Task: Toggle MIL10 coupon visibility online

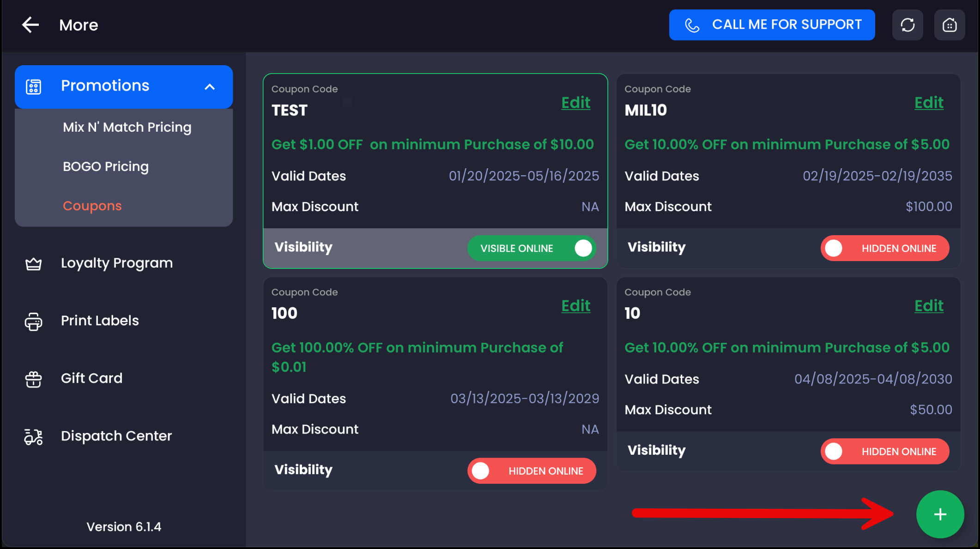Action: point(884,248)
